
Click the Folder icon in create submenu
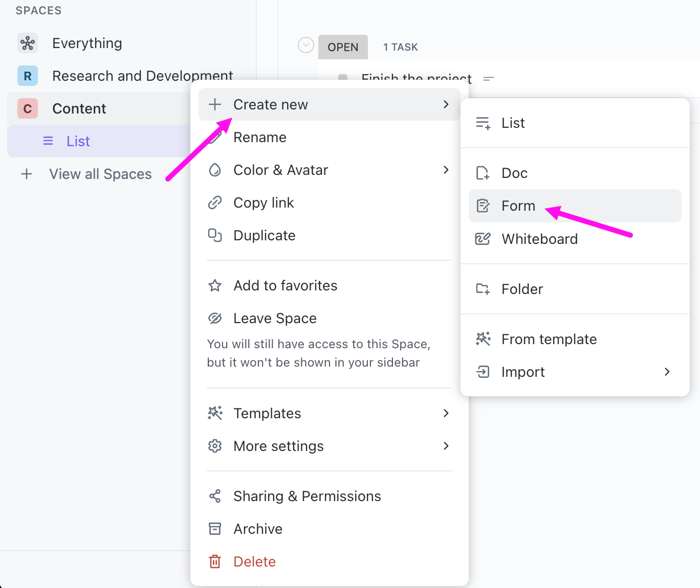[x=483, y=289]
